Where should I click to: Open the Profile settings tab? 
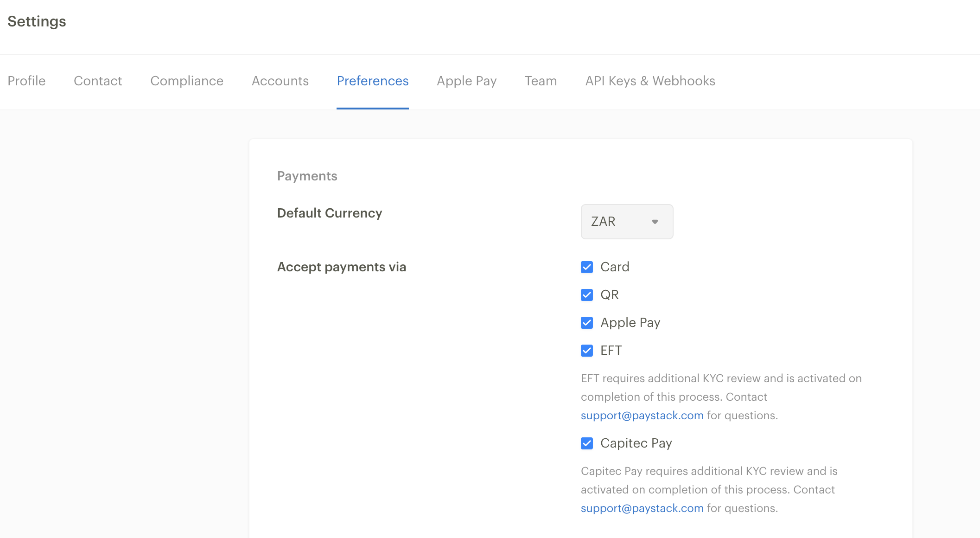tap(26, 81)
